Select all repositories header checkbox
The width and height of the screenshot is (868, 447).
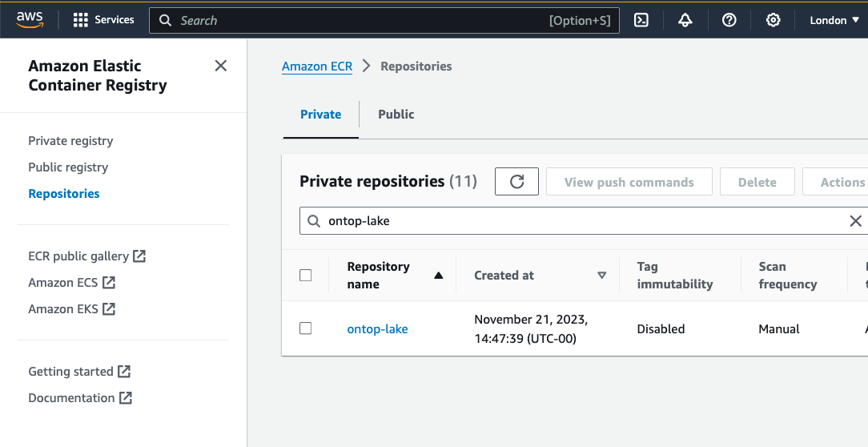point(306,276)
